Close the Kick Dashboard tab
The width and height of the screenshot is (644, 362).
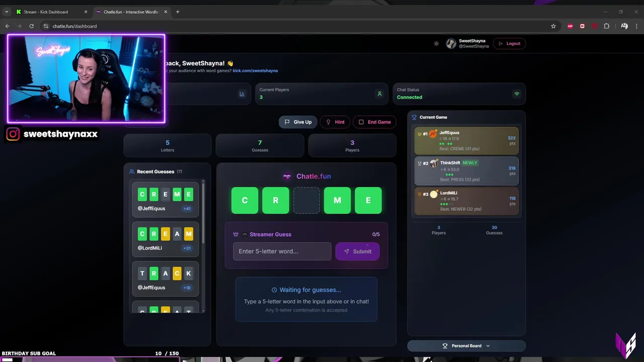[85, 12]
